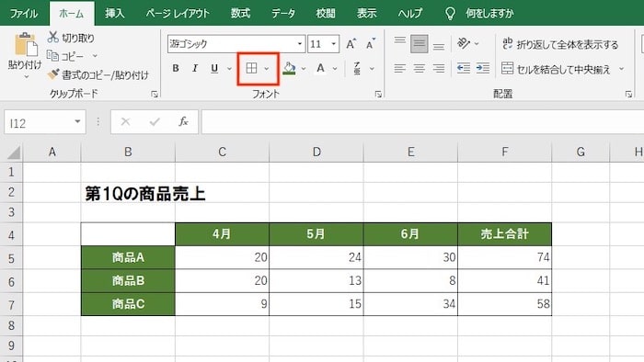Click the decrease indent icon

coord(464,69)
